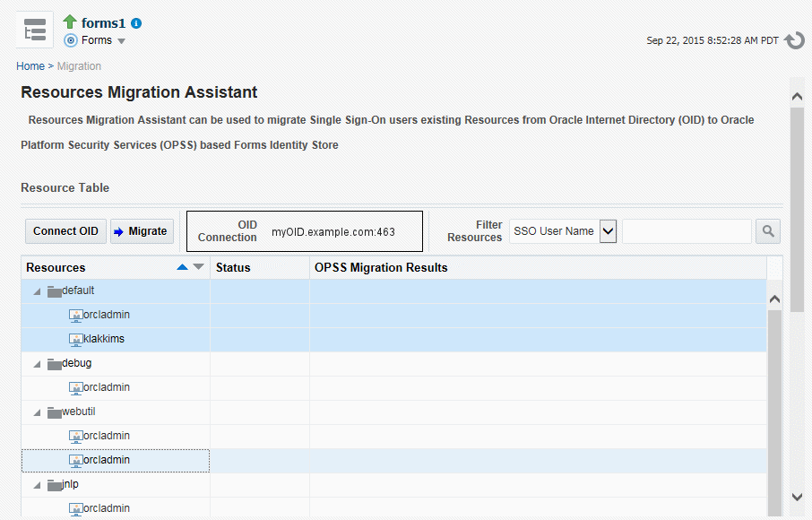Click the Filter Resources text input field
Viewport: 812px width, 520px height.
pos(687,231)
